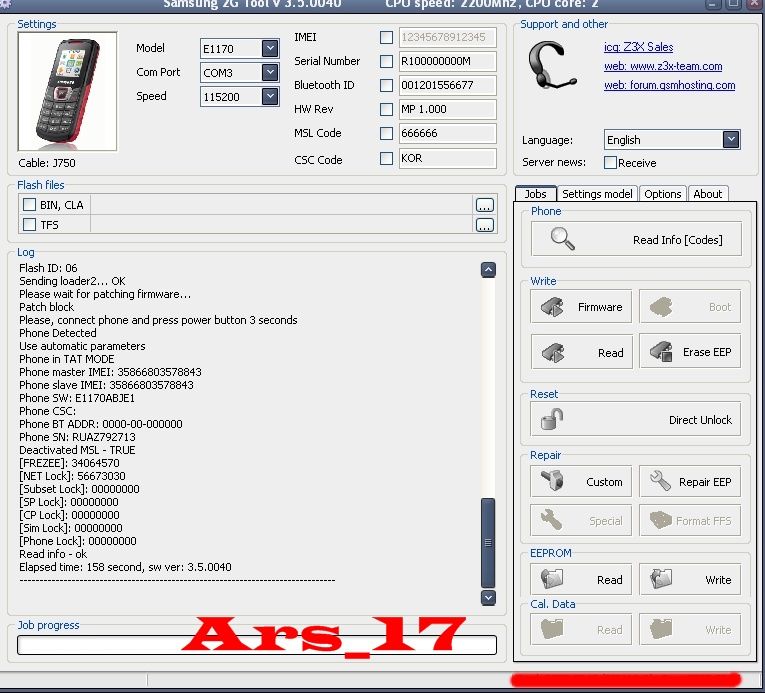Click the Cal. Data Write folder icon
The image size is (765, 693).
661,629
